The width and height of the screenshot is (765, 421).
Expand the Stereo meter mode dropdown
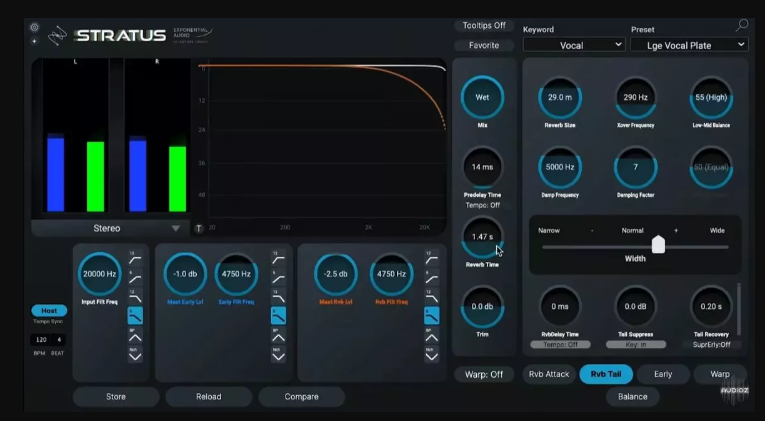tap(111, 228)
